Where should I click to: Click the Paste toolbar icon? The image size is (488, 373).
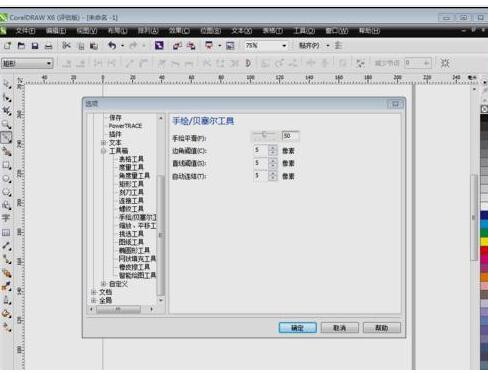pos(94,46)
